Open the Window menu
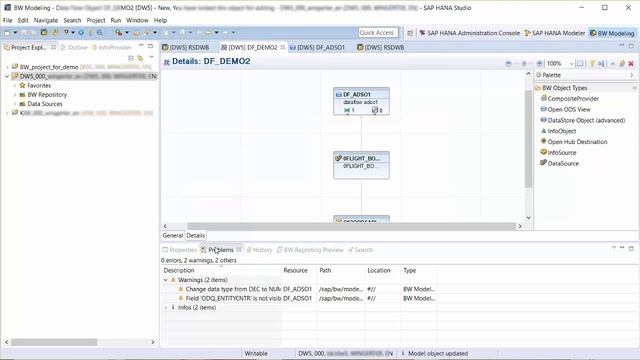Viewport: 640px width, 360px height. pyautogui.click(x=137, y=20)
